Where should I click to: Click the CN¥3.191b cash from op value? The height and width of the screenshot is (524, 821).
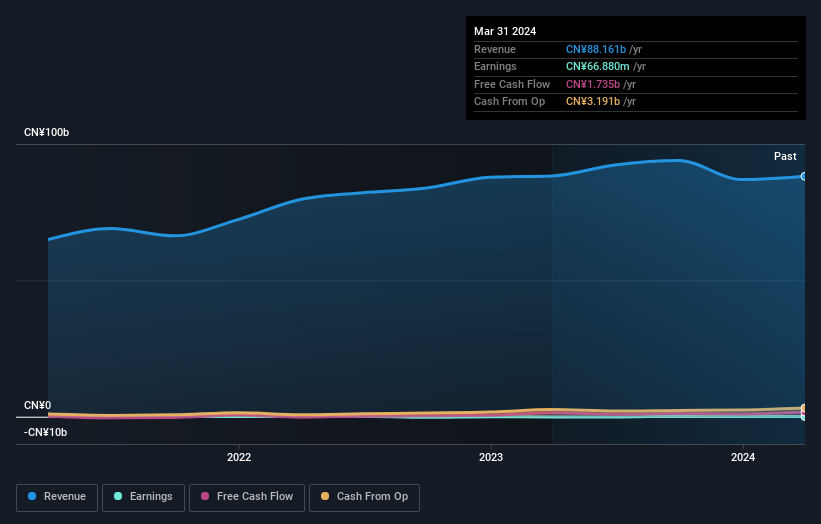tap(593, 102)
